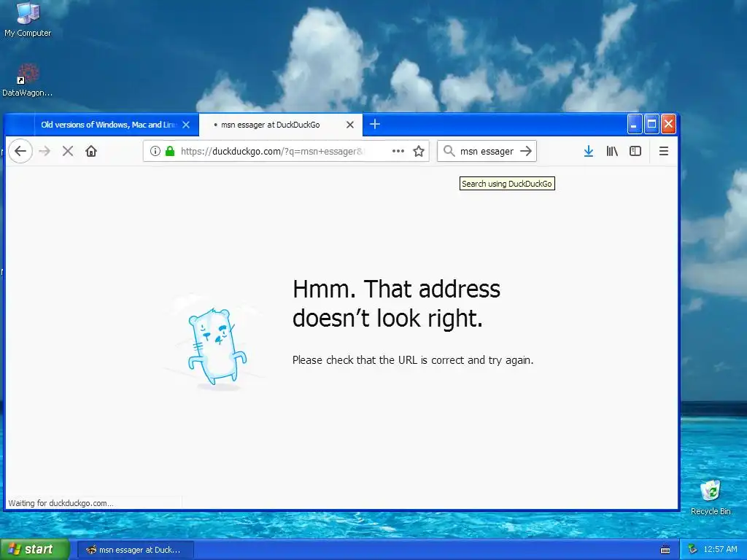Select the Recycle Bin desktop icon
This screenshot has height=560, width=747.
[711, 497]
